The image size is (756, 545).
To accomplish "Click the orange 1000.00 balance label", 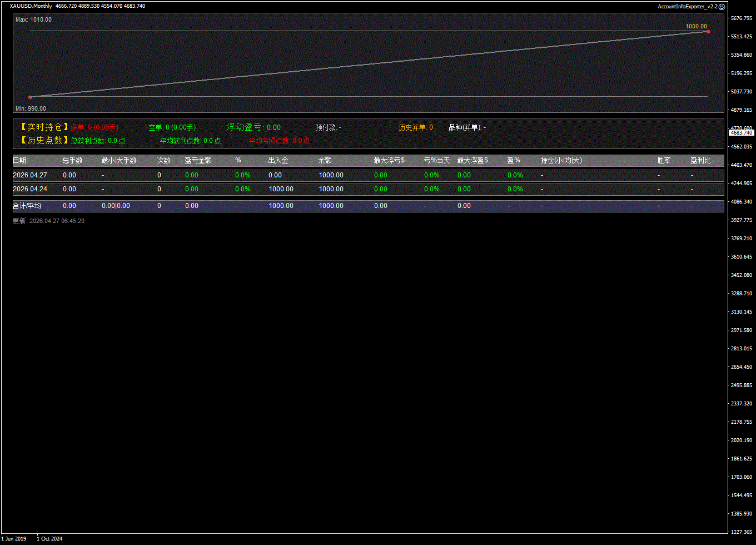I will pyautogui.click(x=696, y=26).
